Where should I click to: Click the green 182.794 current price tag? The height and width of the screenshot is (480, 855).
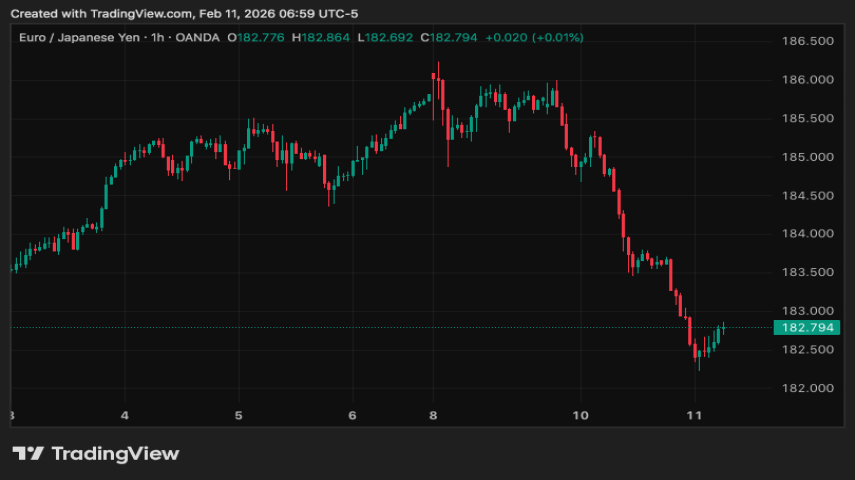(x=808, y=327)
